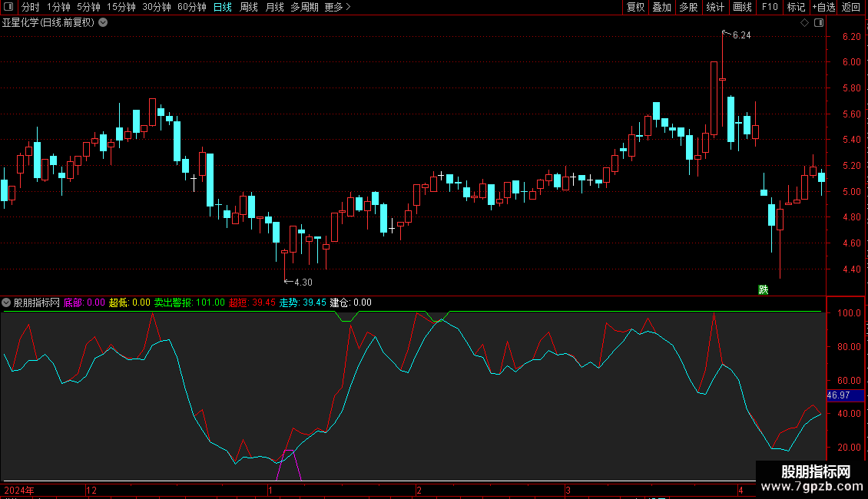Click the 走势: 39.45 indicator value
Screen dimensions: 868x499
point(302,302)
